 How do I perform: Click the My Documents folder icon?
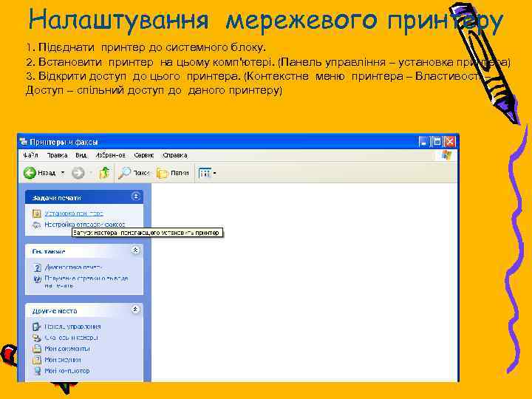37,349
